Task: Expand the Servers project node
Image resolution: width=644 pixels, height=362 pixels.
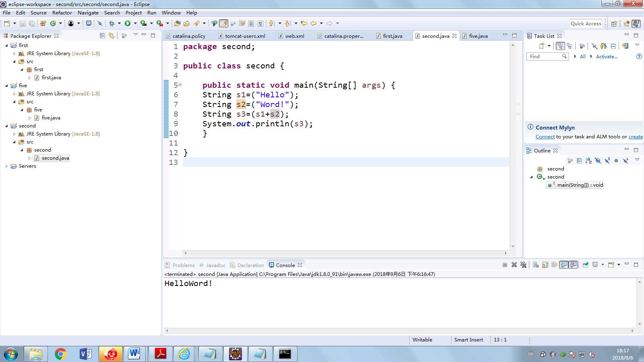Action: [x=6, y=166]
